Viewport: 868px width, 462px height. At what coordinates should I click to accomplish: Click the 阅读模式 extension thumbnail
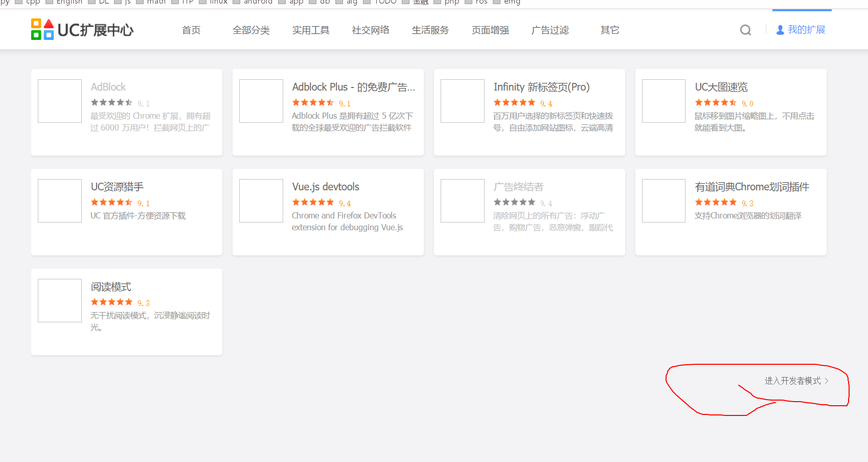(x=60, y=300)
